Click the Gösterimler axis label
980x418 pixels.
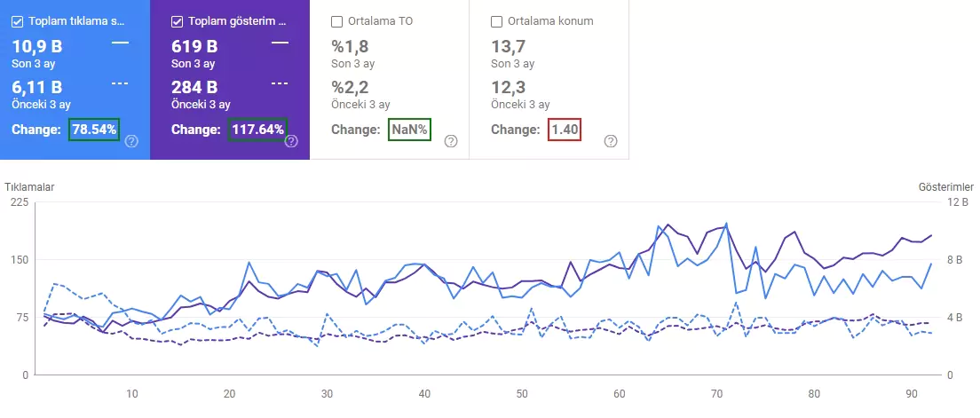pyautogui.click(x=946, y=187)
